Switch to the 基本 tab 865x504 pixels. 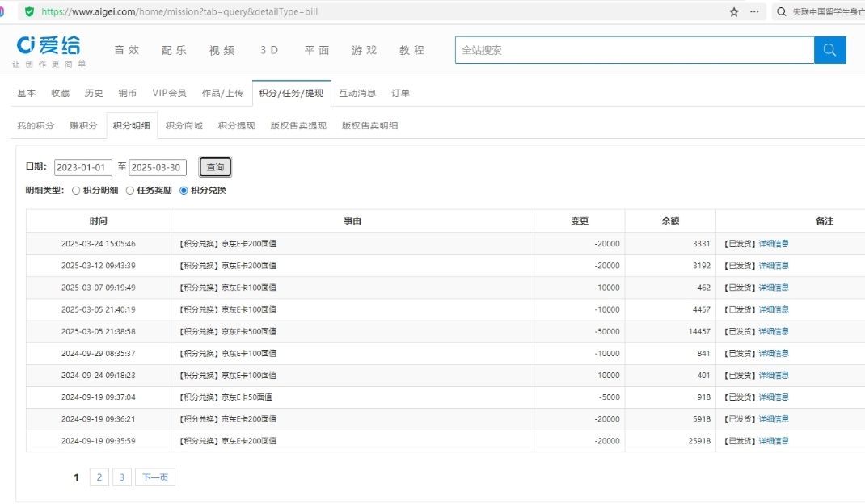(x=26, y=93)
